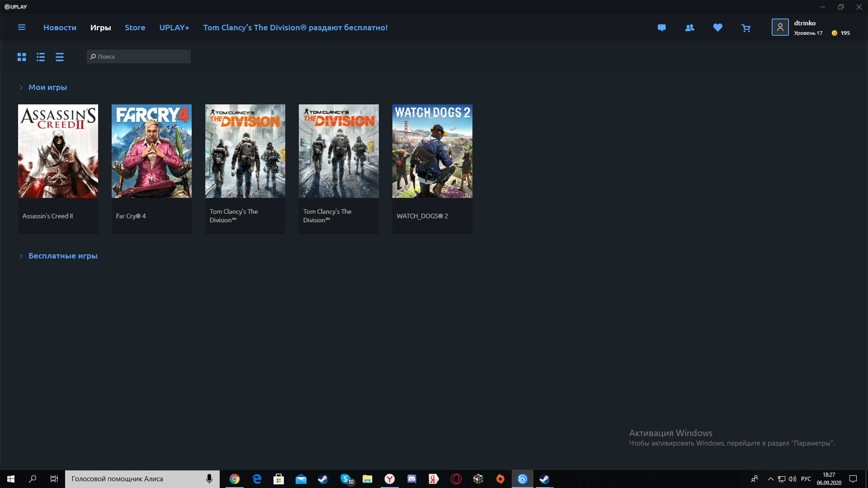
Task: Open Assassin's Creed II cover art
Action: [58, 151]
